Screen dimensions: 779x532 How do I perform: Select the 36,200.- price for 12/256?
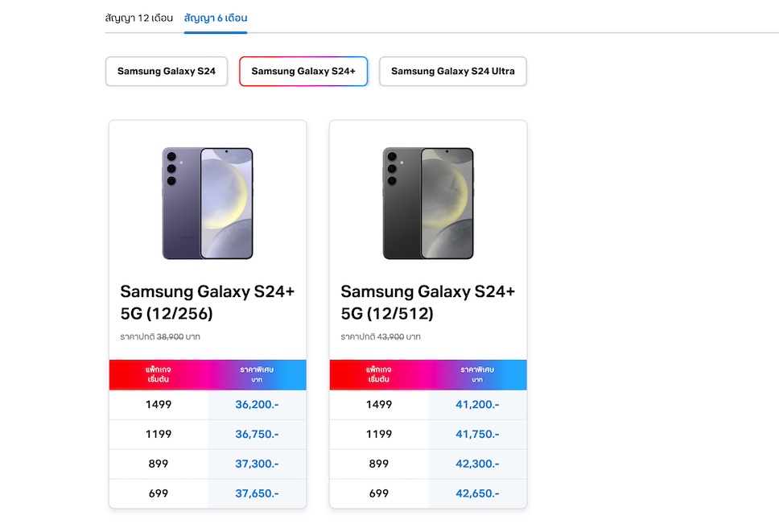257,405
